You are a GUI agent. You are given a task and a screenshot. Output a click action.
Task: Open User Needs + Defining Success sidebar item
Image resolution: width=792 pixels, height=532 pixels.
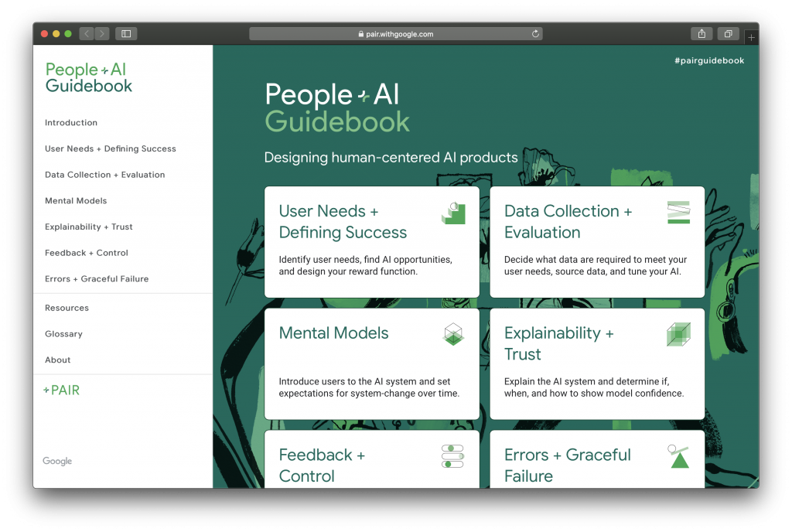pyautogui.click(x=111, y=149)
